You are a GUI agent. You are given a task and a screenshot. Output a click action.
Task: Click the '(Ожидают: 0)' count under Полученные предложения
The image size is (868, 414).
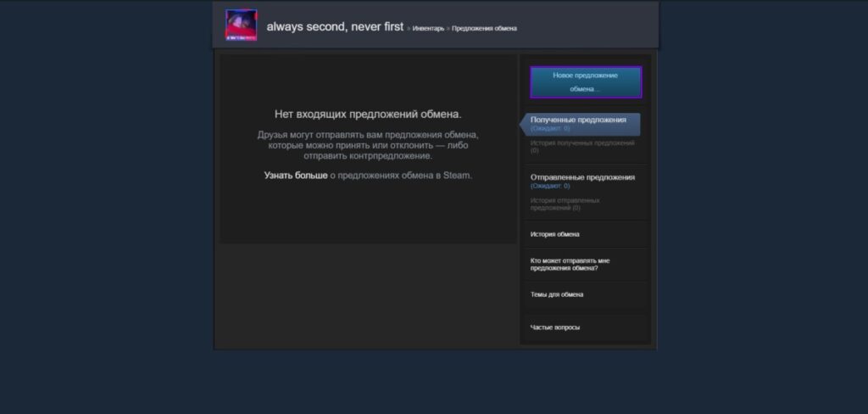(x=549, y=128)
